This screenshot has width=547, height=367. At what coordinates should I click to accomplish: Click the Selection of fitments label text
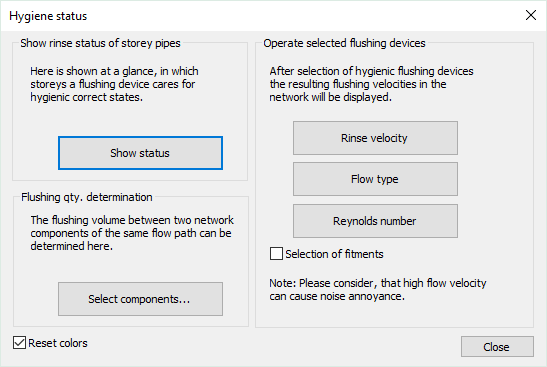pos(334,254)
